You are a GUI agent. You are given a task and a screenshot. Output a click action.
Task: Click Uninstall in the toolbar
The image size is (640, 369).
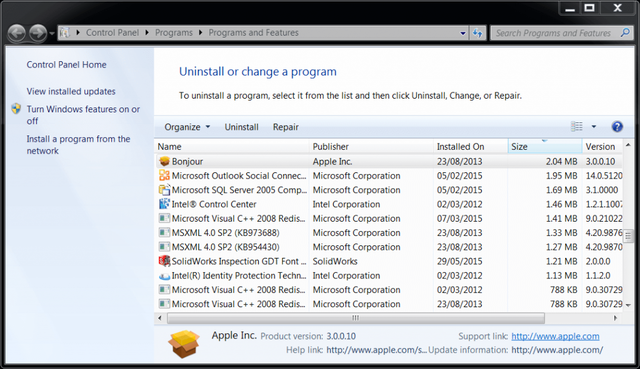(x=241, y=127)
